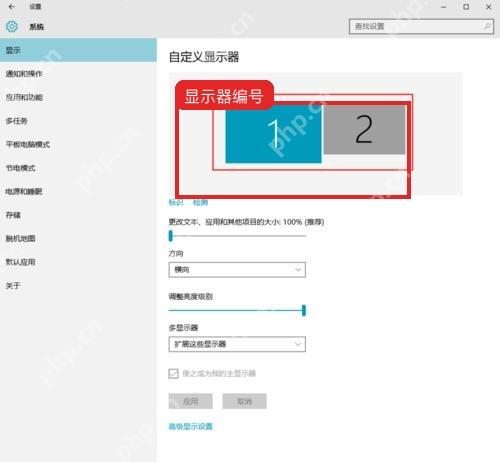The image size is (500, 462).
Task: Open 应用和功能 settings
Action: 78,97
